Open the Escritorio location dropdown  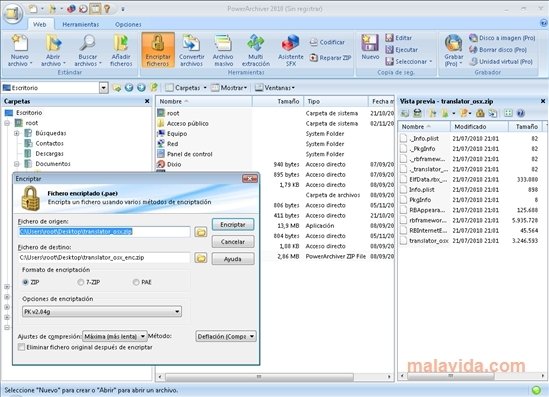tap(103, 88)
